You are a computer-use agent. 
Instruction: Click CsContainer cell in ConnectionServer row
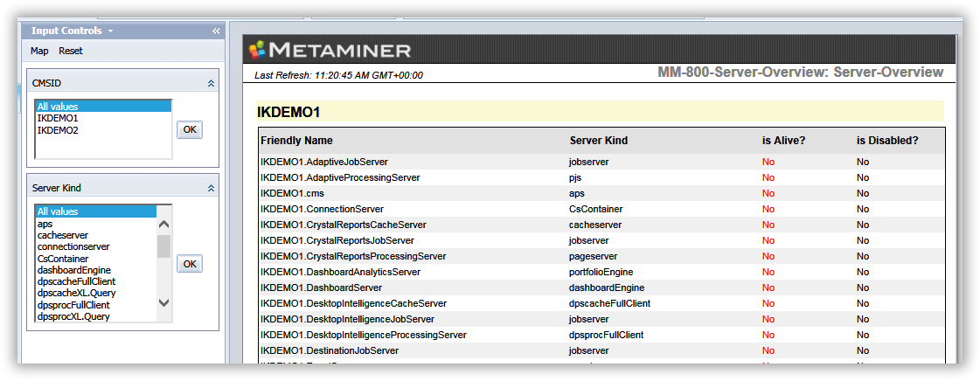click(x=595, y=209)
